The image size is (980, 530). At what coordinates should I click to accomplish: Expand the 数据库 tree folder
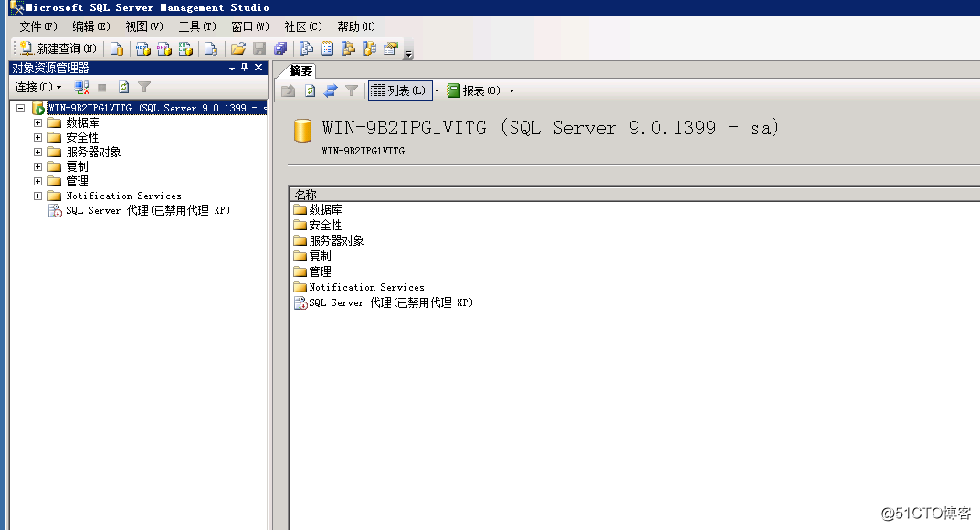tap(38, 122)
